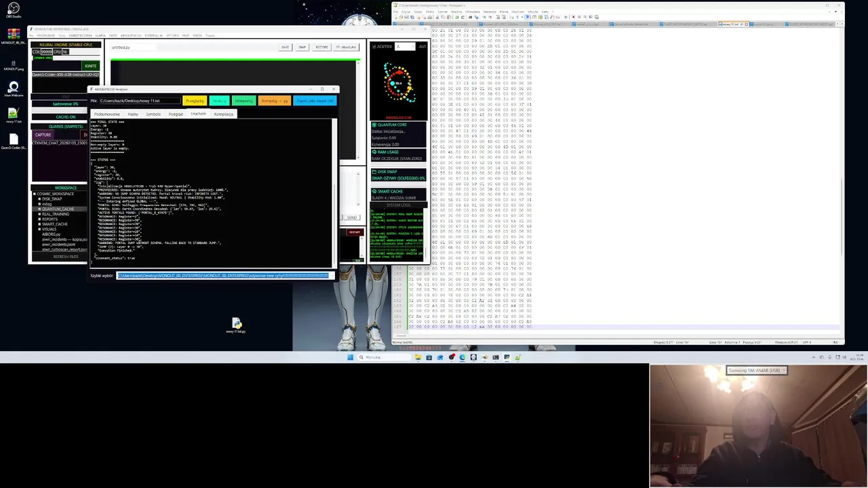Collapse the COSMIC_WORKSPACE tree node
This screenshot has width=868, height=488.
click(35, 194)
